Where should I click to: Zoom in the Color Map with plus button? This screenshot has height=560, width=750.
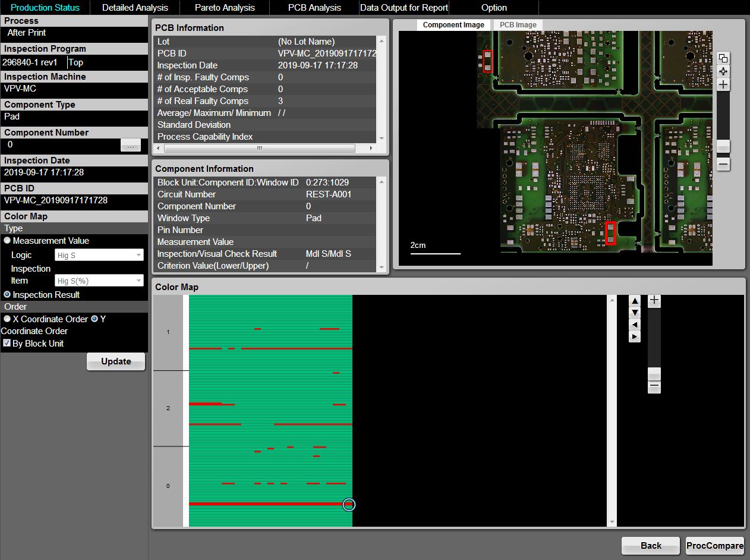coord(654,300)
